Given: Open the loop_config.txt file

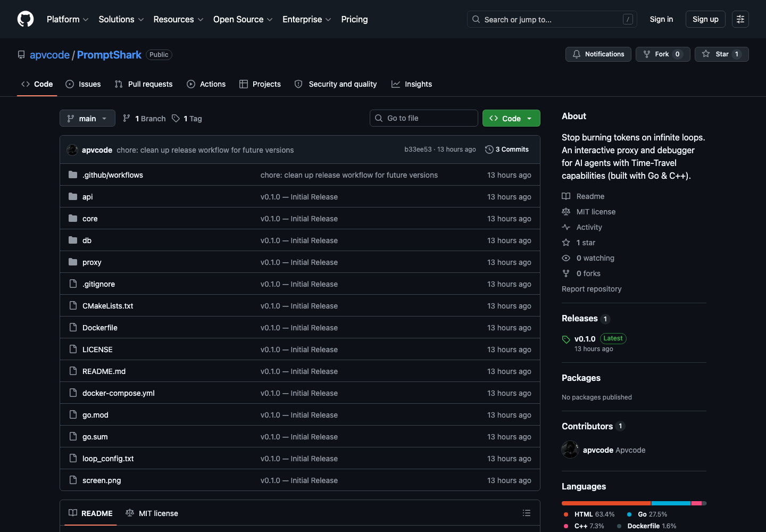Looking at the screenshot, I should tap(108, 459).
